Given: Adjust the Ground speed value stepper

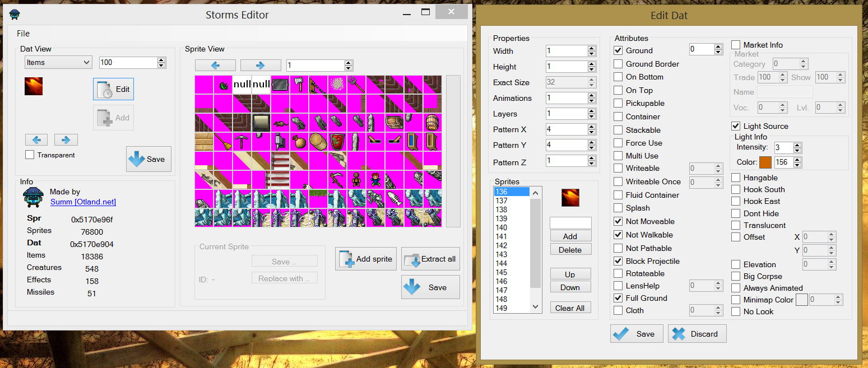Looking at the screenshot, I should [718, 49].
